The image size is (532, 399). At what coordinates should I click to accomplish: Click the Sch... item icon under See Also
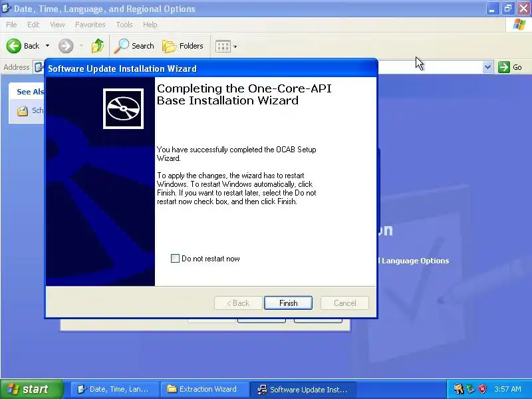click(23, 111)
